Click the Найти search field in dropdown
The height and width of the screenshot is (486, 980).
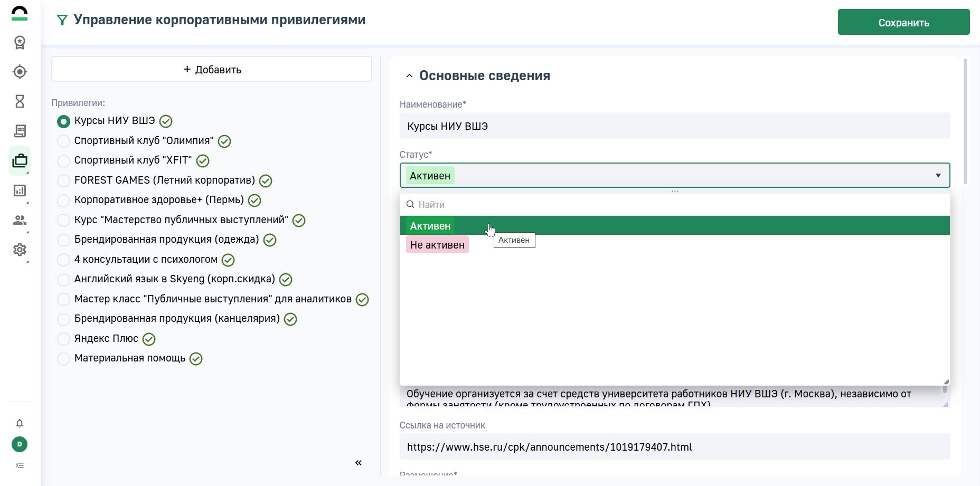click(675, 205)
